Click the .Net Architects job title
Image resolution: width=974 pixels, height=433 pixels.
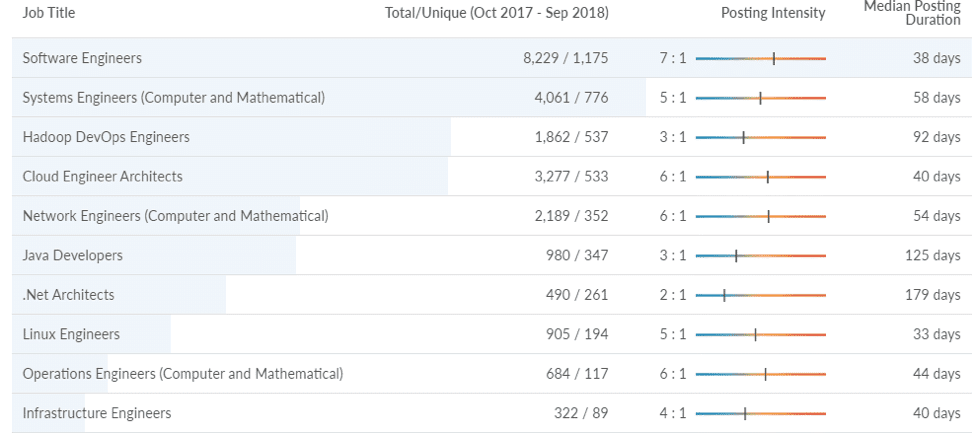[x=68, y=295]
